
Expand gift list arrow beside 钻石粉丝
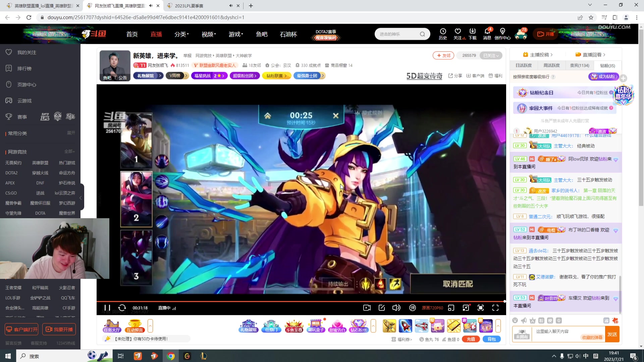click(373, 326)
